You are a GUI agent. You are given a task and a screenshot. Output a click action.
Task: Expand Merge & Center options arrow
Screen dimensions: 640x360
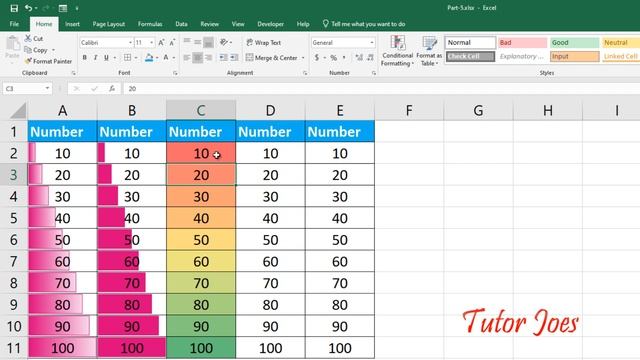[x=303, y=58]
